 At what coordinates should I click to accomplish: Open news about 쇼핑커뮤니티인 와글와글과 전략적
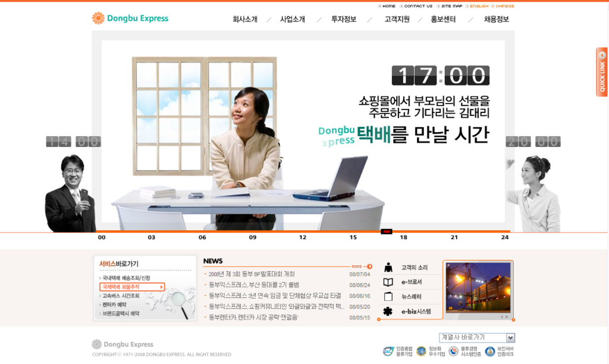point(277,307)
